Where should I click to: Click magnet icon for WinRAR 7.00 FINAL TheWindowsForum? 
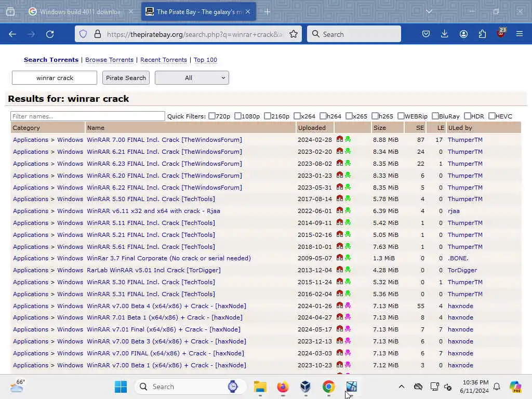tap(340, 139)
